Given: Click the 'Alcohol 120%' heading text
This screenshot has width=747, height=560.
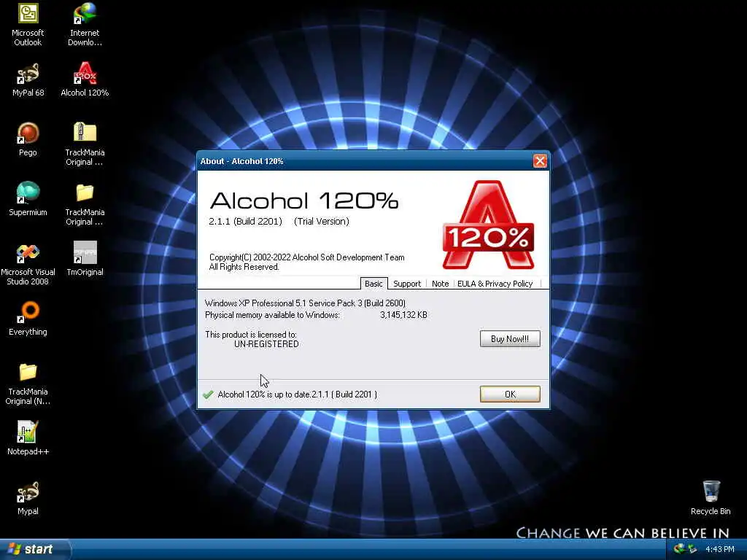Looking at the screenshot, I should pos(304,201).
